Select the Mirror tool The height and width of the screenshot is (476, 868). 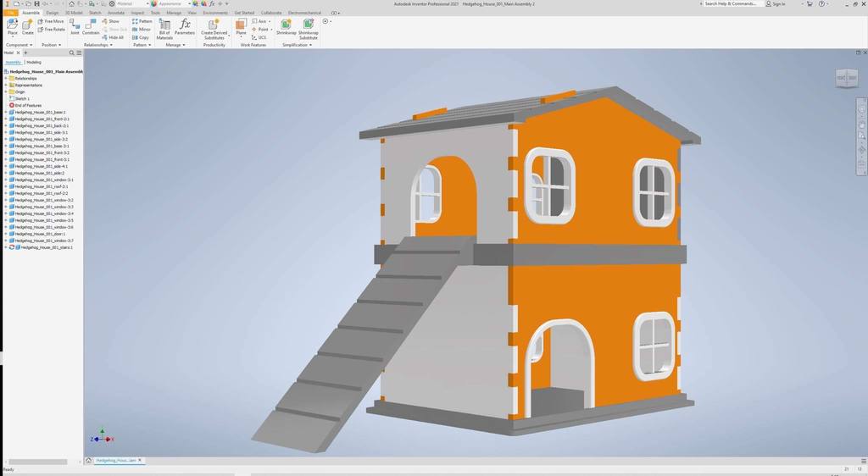(142, 30)
